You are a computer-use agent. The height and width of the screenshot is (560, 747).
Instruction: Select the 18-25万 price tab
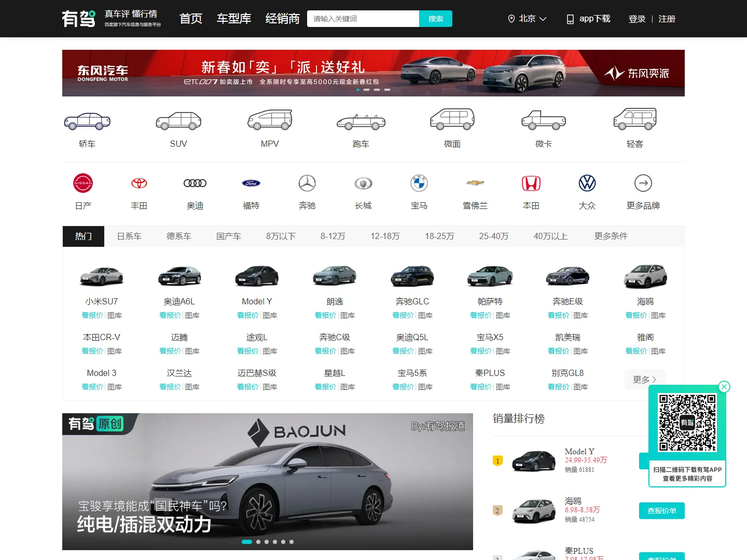[x=439, y=236]
